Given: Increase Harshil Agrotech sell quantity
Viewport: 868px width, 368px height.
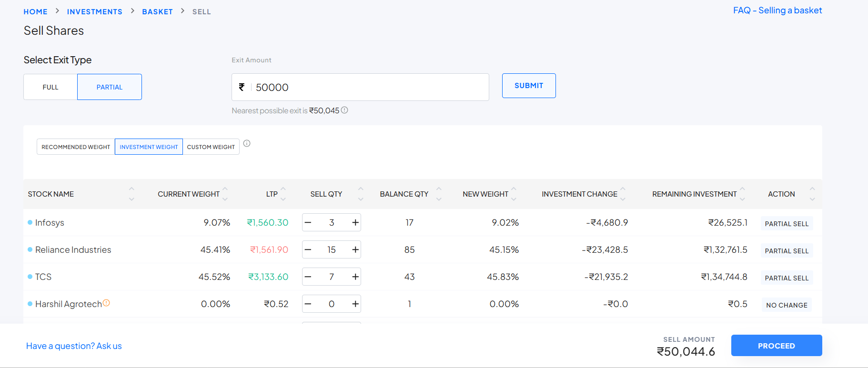Looking at the screenshot, I should pyautogui.click(x=355, y=304).
